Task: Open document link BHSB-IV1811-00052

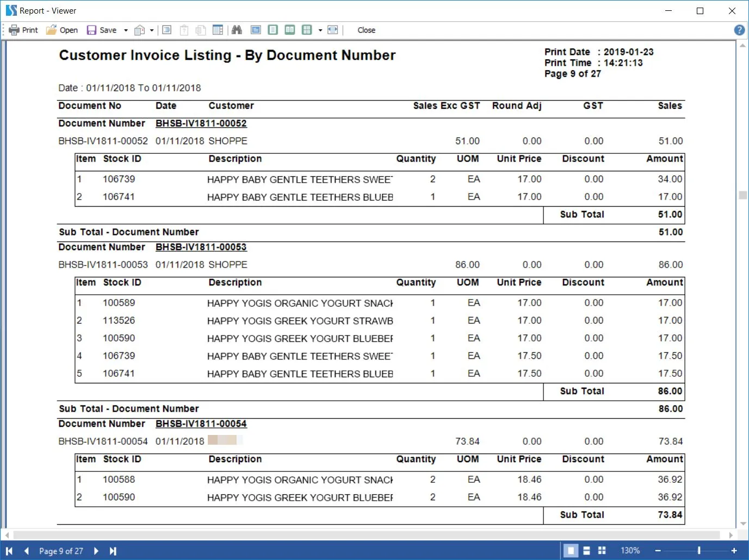Action: 201,123
